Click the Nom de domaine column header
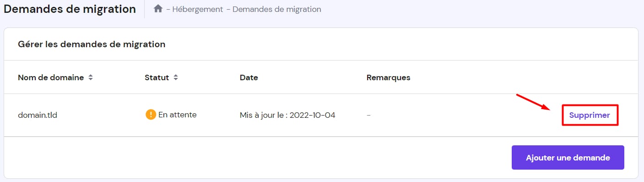Screen dimensions: 644x182 point(51,77)
